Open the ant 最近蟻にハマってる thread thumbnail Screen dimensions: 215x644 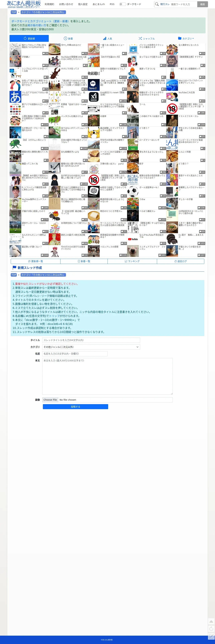tap(54, 215)
